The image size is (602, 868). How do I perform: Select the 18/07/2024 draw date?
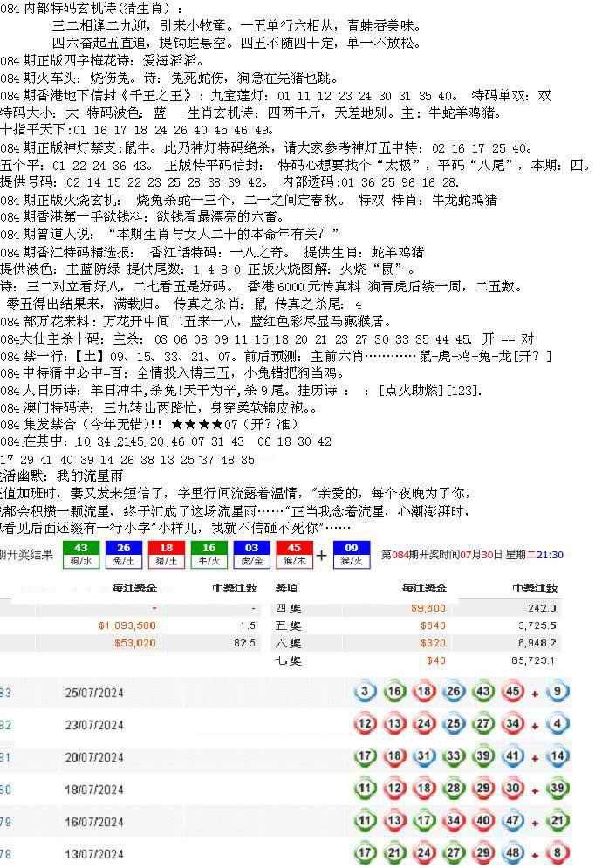tap(94, 789)
